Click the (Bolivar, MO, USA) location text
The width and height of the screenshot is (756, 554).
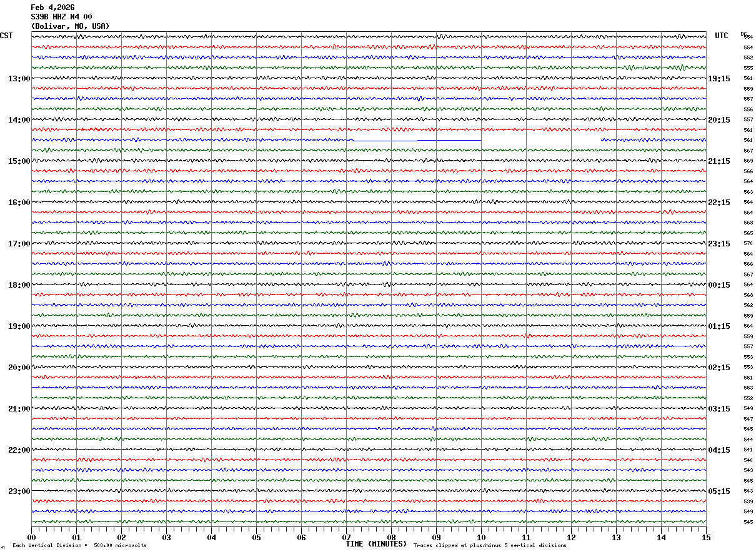click(70, 26)
